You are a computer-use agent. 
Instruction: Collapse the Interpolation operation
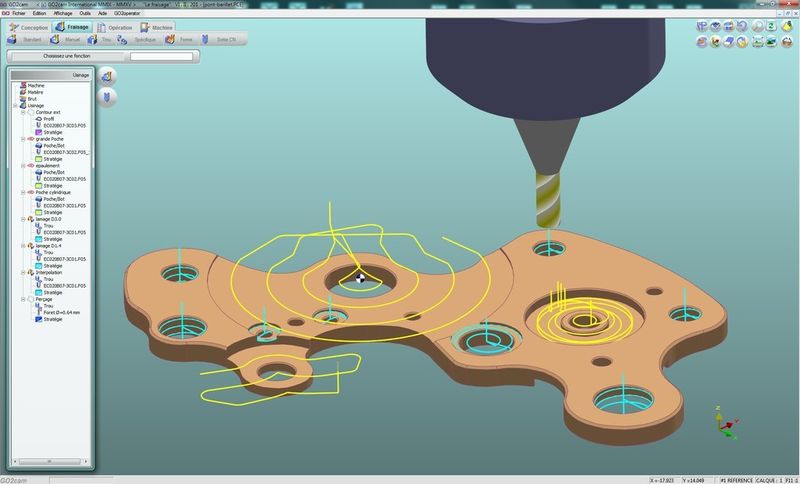click(23, 272)
